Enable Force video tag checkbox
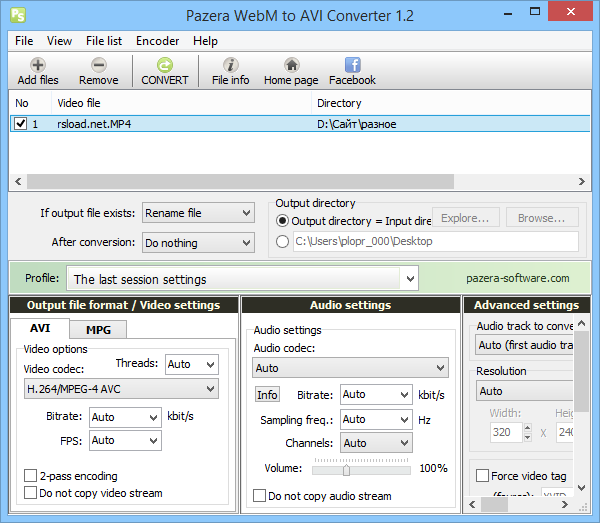600x523 pixels. [482, 476]
